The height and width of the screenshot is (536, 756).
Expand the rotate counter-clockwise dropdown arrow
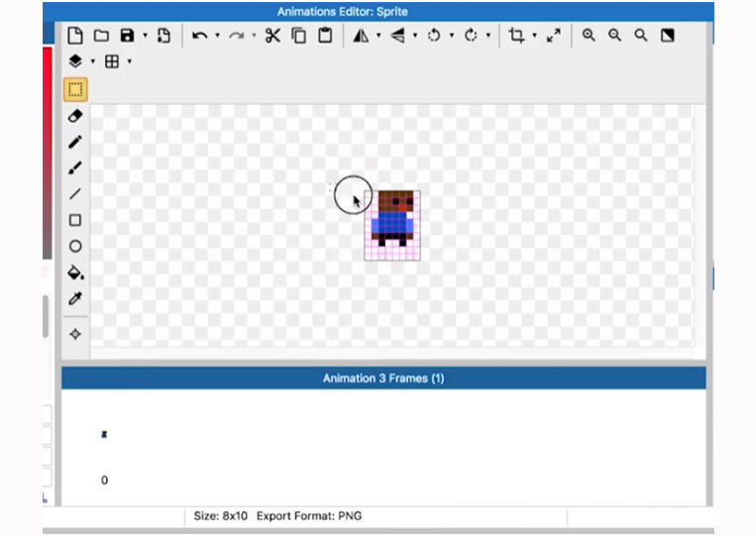click(452, 36)
